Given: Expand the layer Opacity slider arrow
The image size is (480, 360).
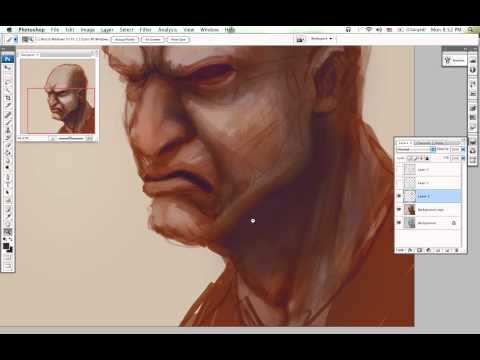Looking at the screenshot, I should coord(463,149).
